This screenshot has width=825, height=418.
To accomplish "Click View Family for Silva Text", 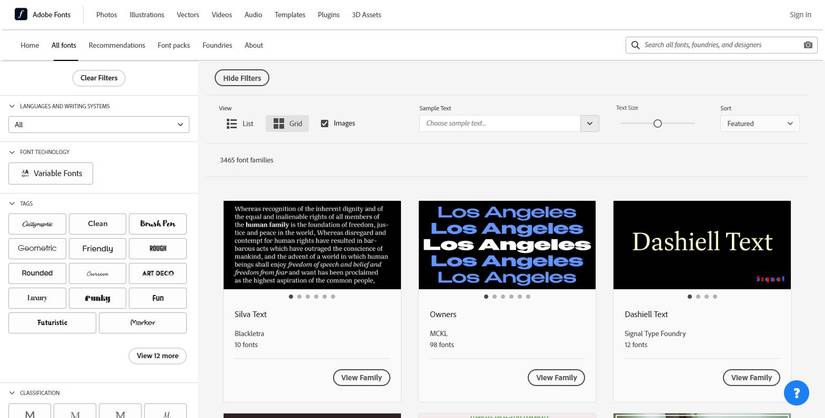I will (x=361, y=377).
